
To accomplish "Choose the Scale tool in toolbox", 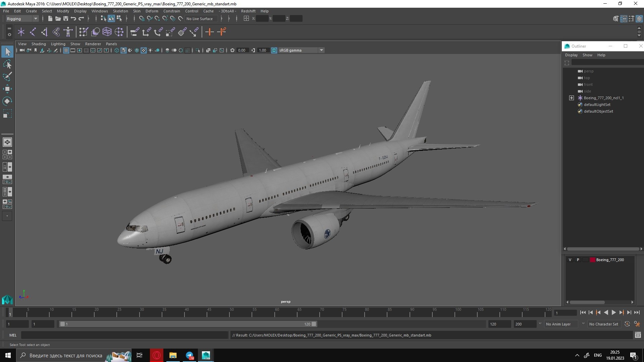I will pyautogui.click(x=7, y=113).
